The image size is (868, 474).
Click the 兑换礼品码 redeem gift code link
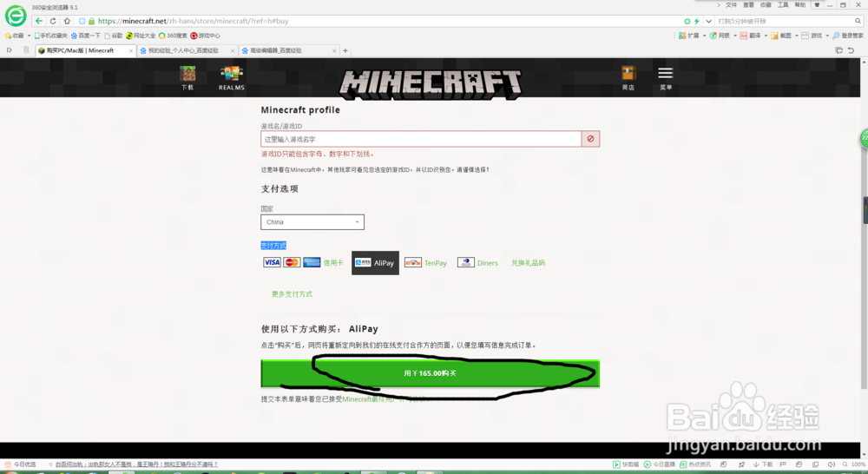(x=528, y=263)
